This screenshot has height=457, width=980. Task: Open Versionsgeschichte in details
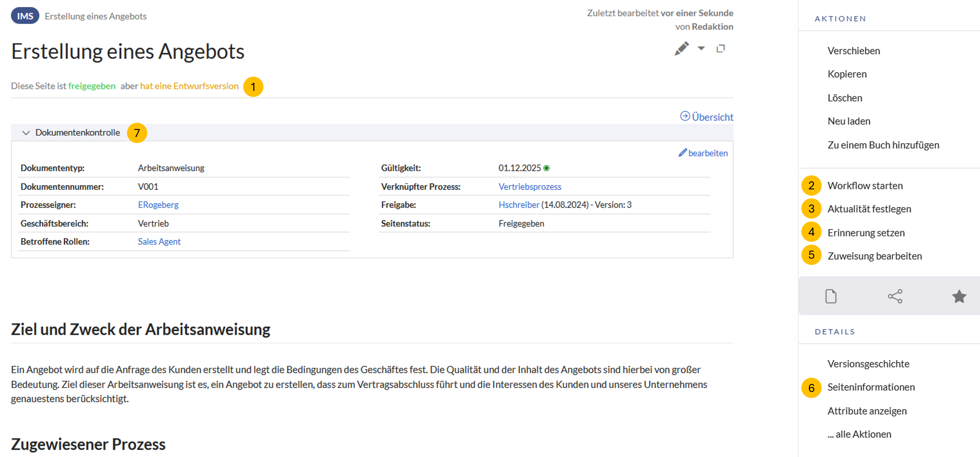[868, 364]
